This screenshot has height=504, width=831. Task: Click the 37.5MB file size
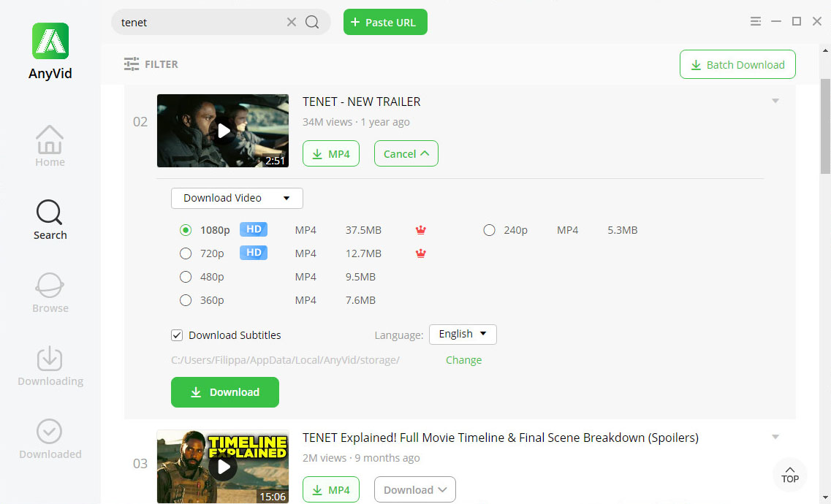click(x=363, y=230)
